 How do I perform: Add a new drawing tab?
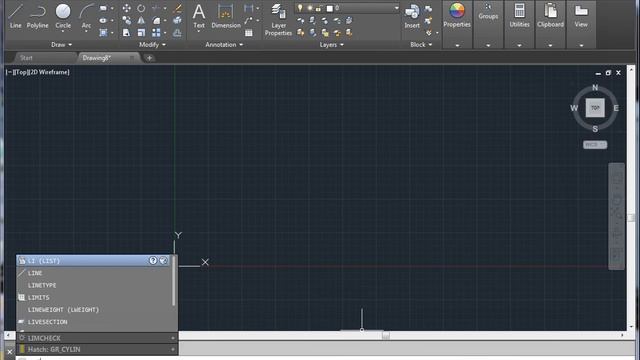(x=149, y=58)
